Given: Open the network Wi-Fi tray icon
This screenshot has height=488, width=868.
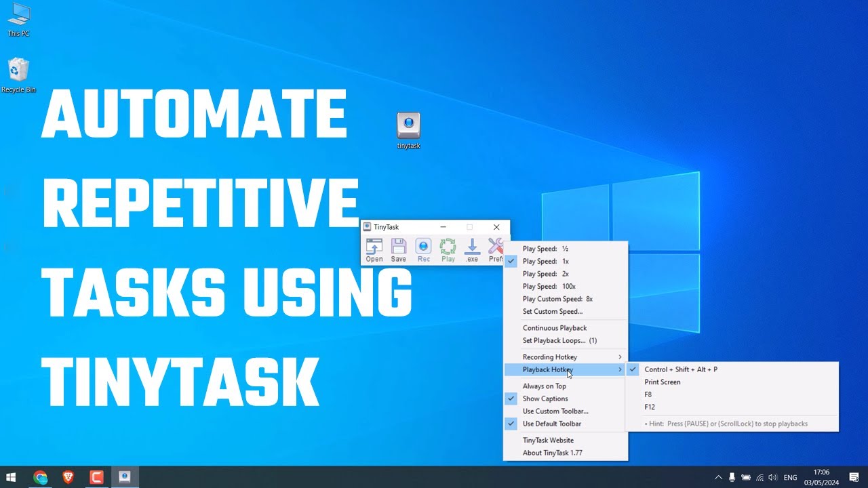Looking at the screenshot, I should [x=759, y=478].
